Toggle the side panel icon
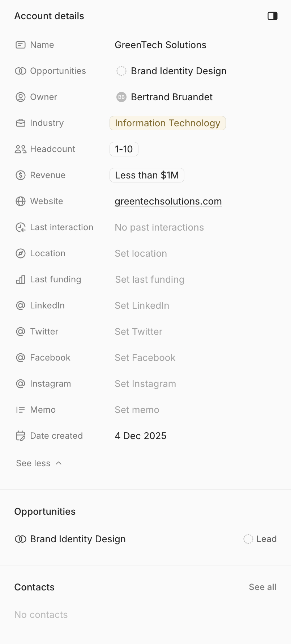Viewport: 291px width, 644px height. 273,16
